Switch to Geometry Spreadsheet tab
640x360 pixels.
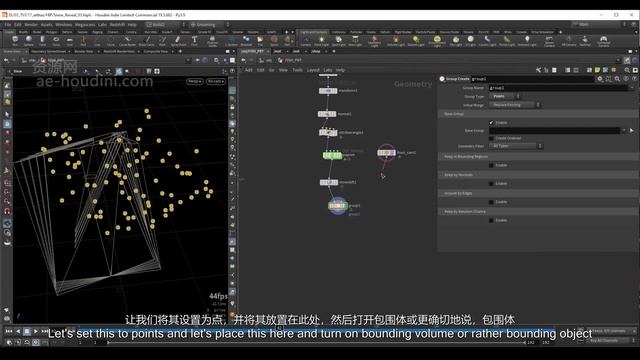48,51
